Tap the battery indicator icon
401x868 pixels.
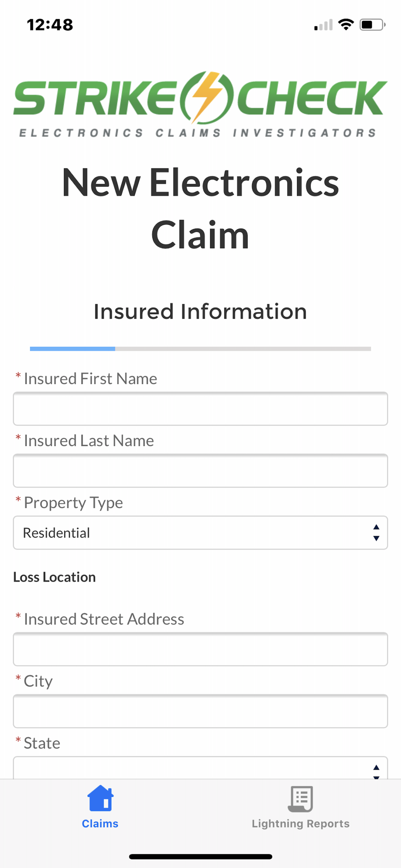[x=372, y=25]
